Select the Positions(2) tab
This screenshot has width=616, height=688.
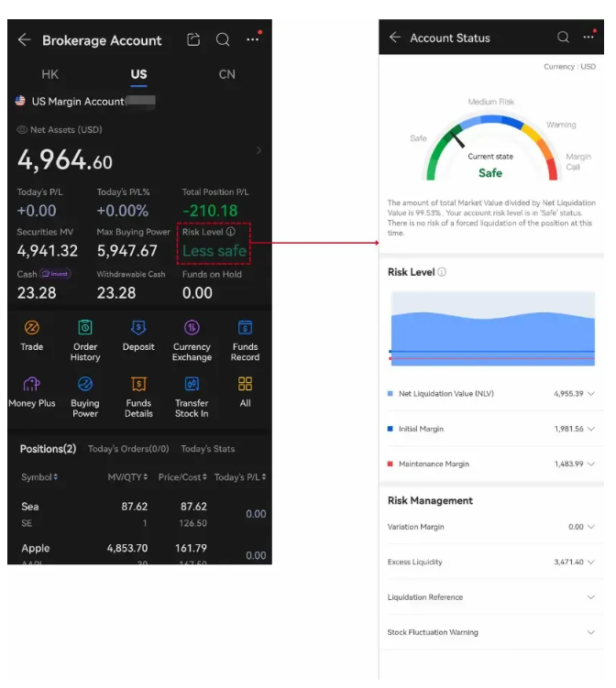point(48,449)
